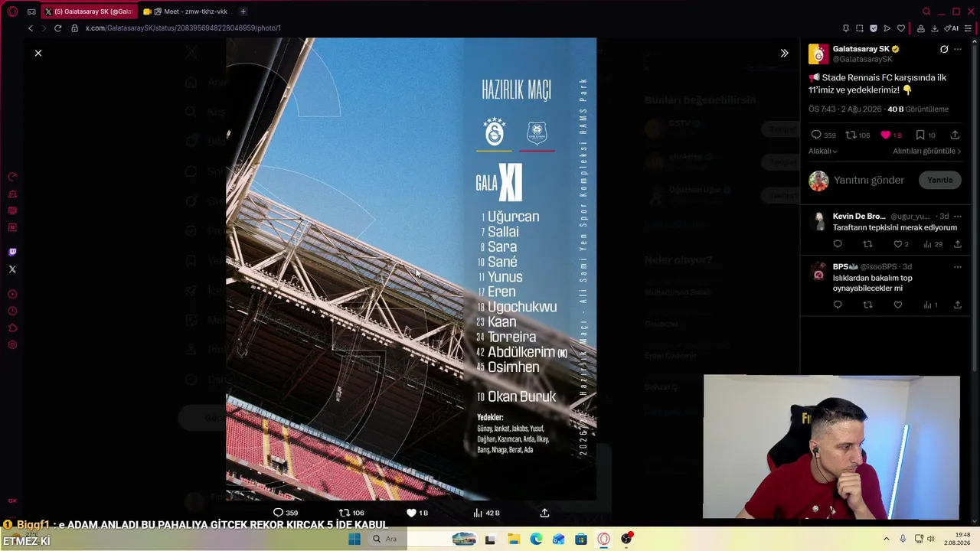Show hidden system tray icons
The height and width of the screenshot is (551, 980).
point(887,539)
